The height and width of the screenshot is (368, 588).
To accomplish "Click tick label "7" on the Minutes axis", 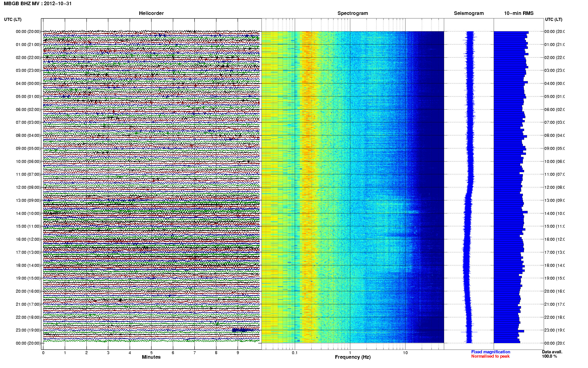I will click(195, 353).
